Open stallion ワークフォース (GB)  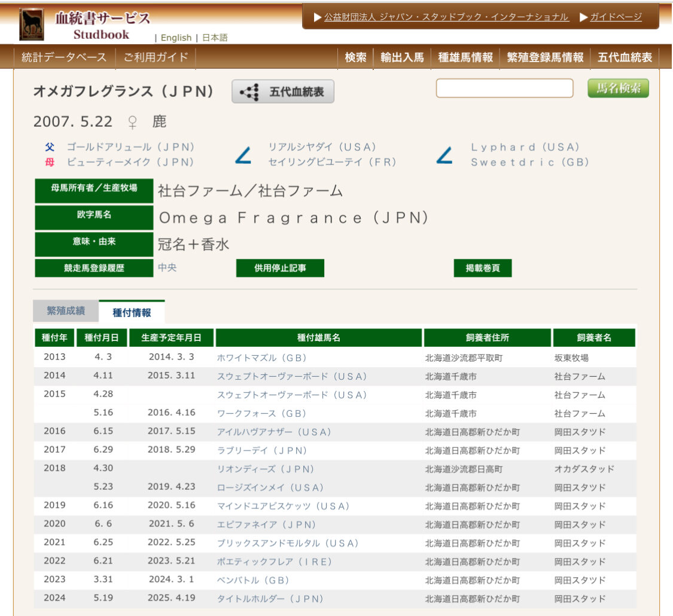pos(261,413)
